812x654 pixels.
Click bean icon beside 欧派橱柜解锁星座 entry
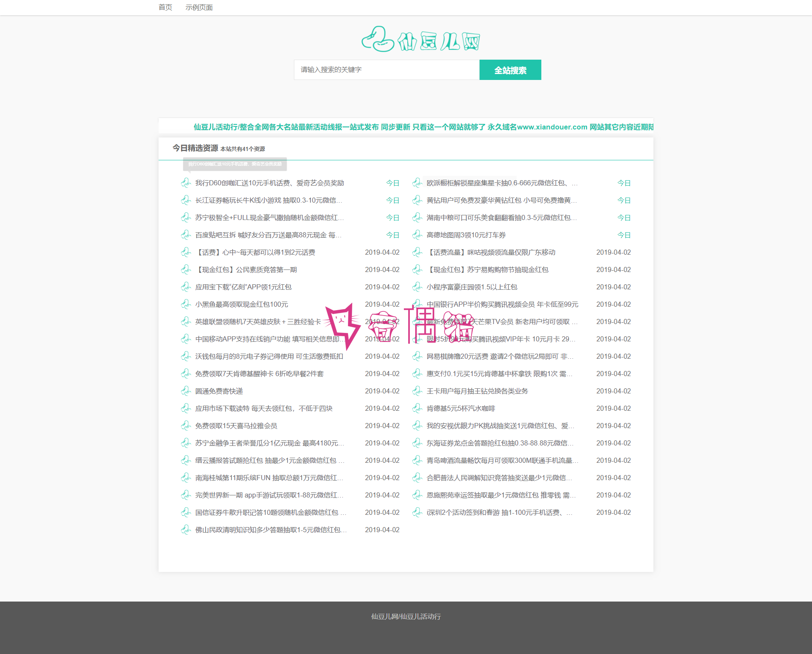coord(417,183)
